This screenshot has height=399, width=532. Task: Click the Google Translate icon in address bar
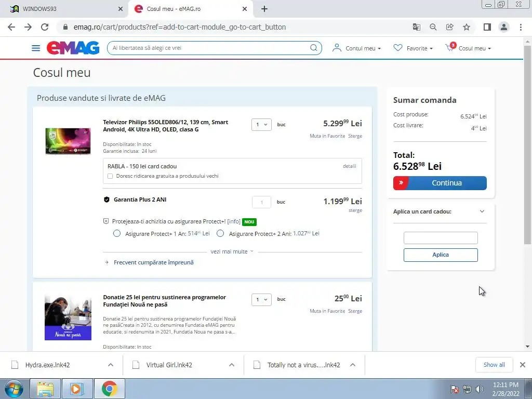pyautogui.click(x=416, y=27)
